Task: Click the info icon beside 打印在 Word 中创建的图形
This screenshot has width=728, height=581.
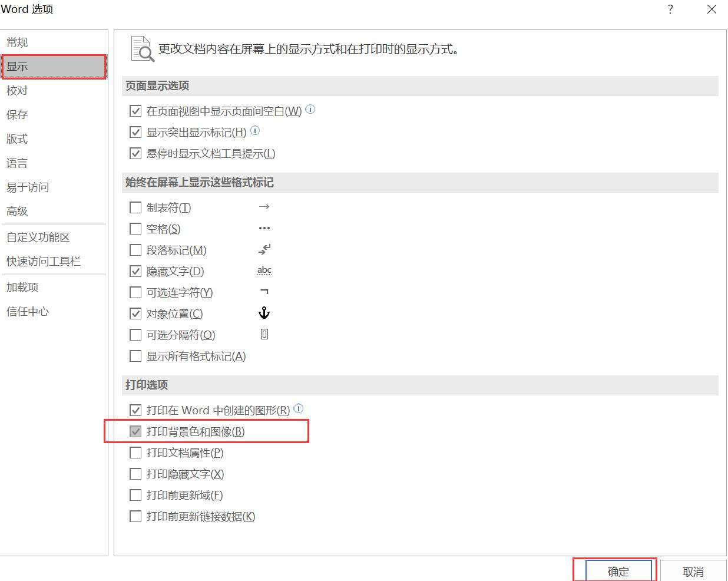Action: (x=299, y=408)
